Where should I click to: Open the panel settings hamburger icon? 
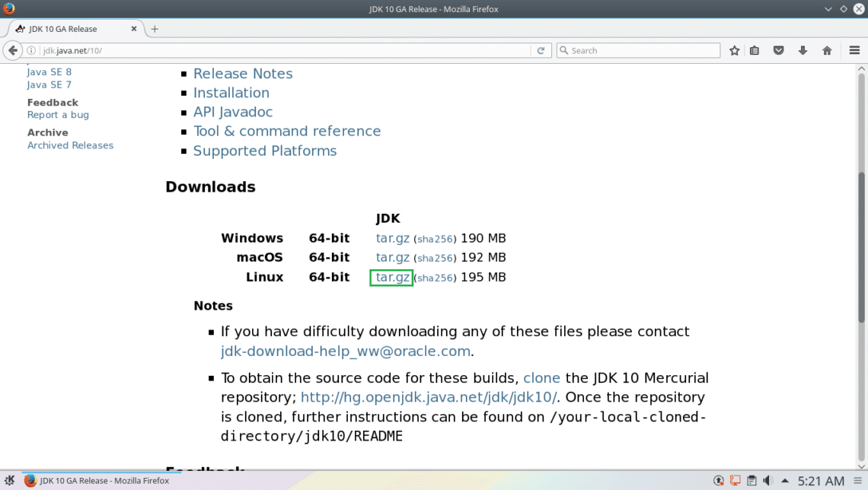(857, 481)
